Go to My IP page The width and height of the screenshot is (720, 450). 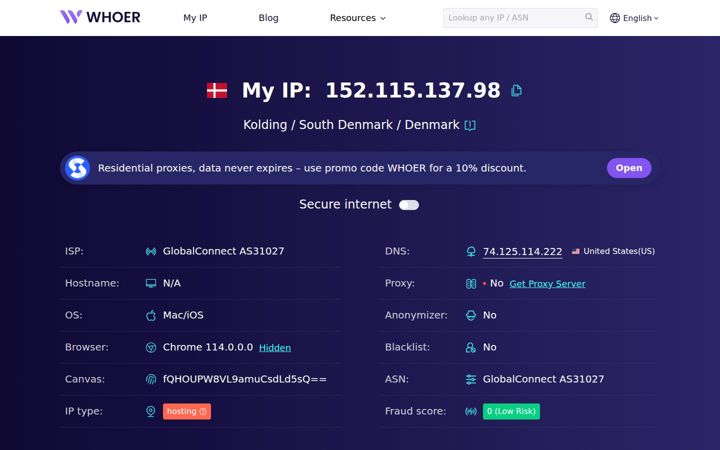pyautogui.click(x=195, y=18)
